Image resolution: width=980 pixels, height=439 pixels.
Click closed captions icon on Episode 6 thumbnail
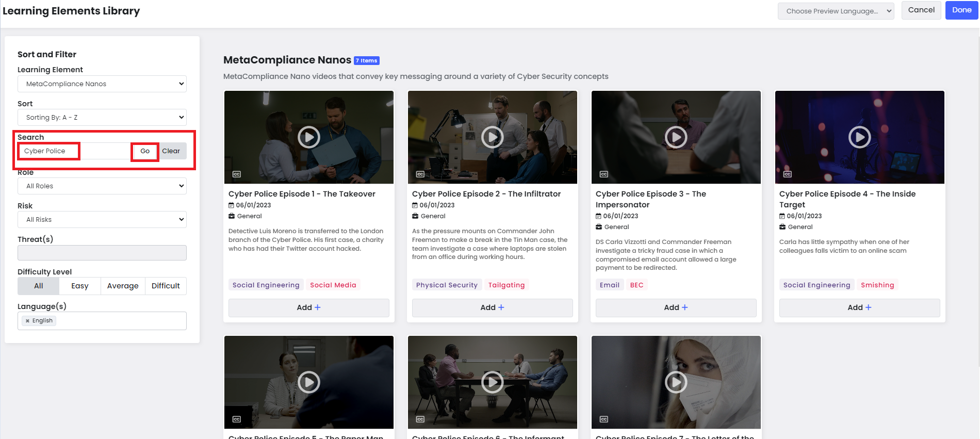(x=420, y=419)
